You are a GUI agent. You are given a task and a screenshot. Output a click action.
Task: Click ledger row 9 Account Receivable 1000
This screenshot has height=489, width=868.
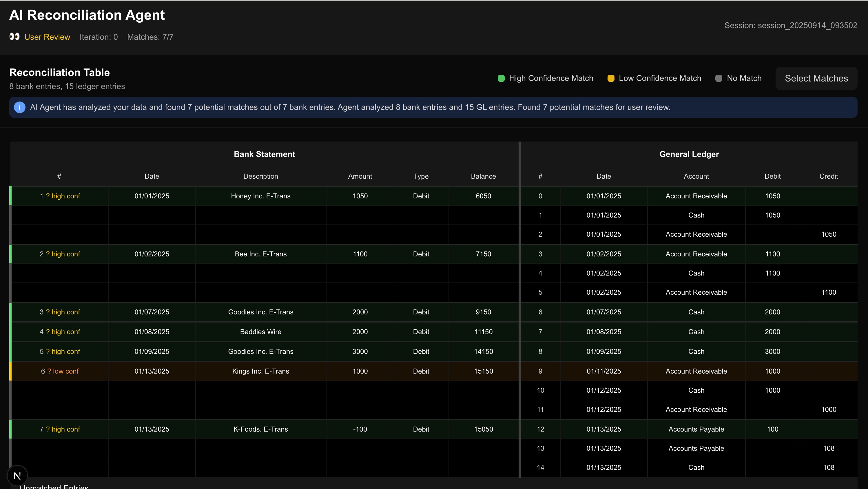coord(696,371)
